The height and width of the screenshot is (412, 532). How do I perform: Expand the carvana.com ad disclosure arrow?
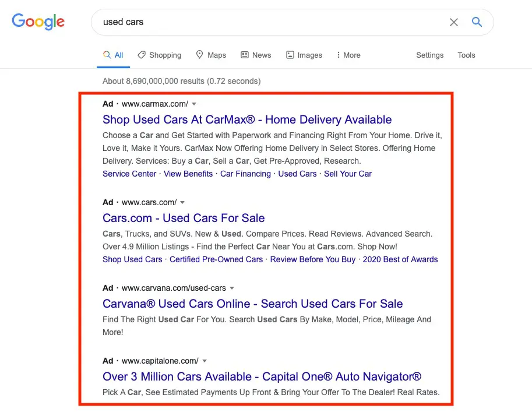[231, 287]
